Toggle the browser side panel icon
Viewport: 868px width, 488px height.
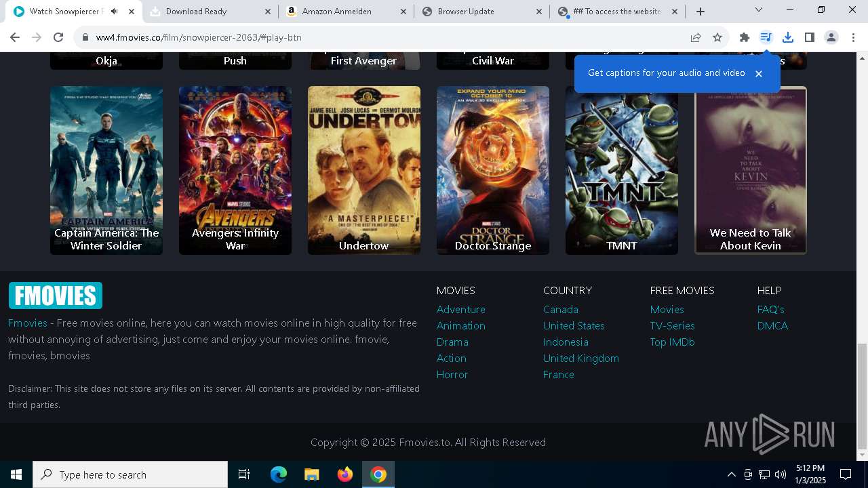[x=810, y=37]
